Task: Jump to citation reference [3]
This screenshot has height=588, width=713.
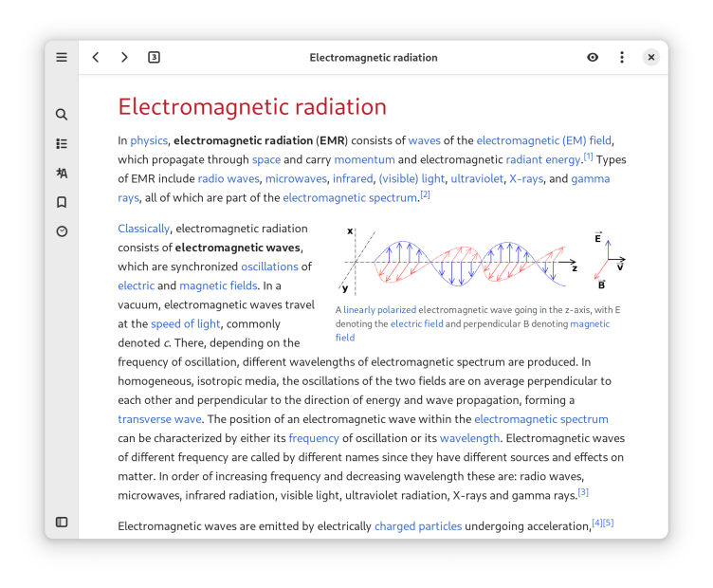Action: (x=583, y=492)
